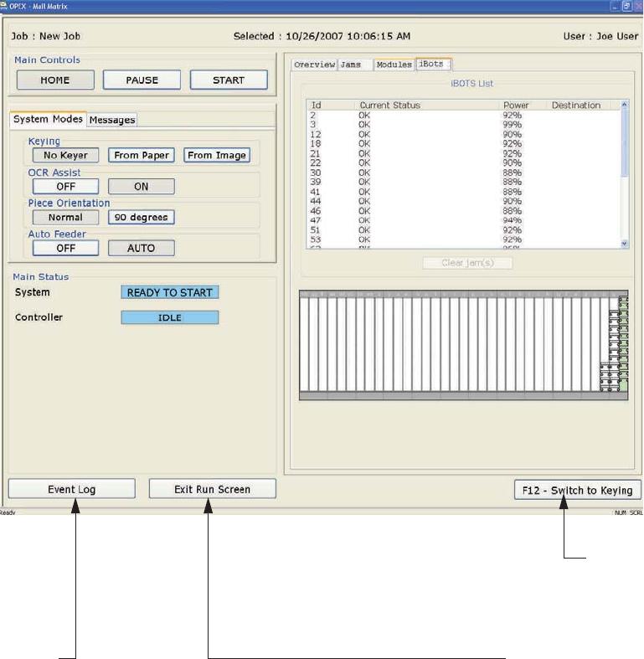Select the iBots tab
Image resolution: width=644 pixels, height=659 pixels.
pos(432,64)
